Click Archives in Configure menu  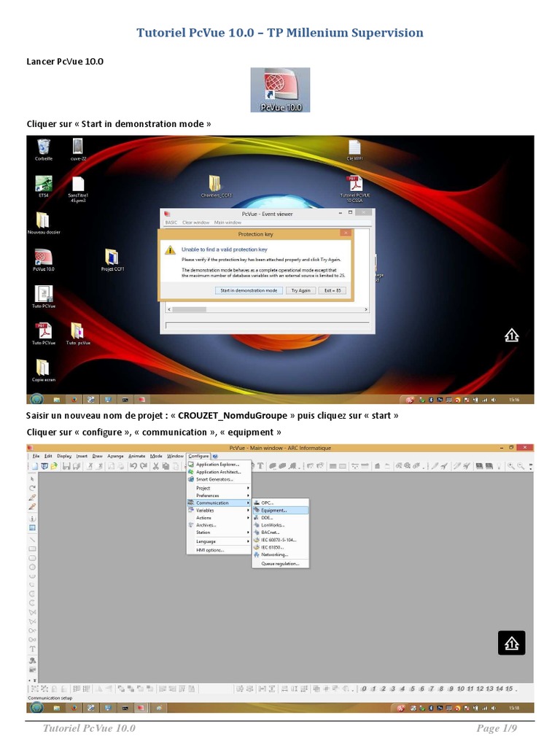coord(219,525)
